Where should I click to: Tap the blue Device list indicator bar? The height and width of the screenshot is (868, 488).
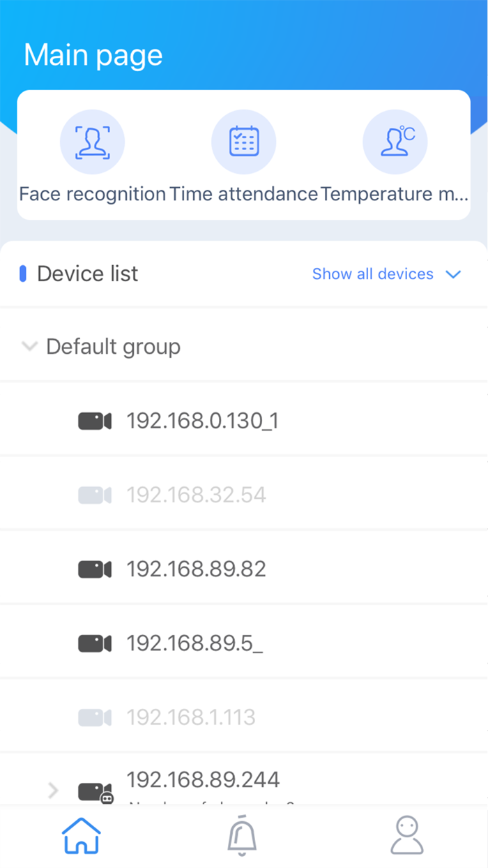tap(23, 274)
